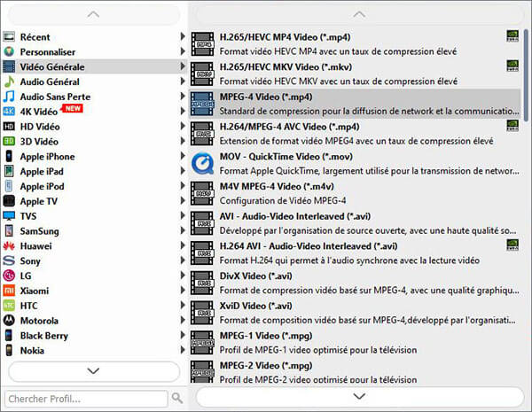Screen dimensions: 532x412
Task: Click the NVIDIA badge on H.264 AVI row
Action: (x=512, y=245)
